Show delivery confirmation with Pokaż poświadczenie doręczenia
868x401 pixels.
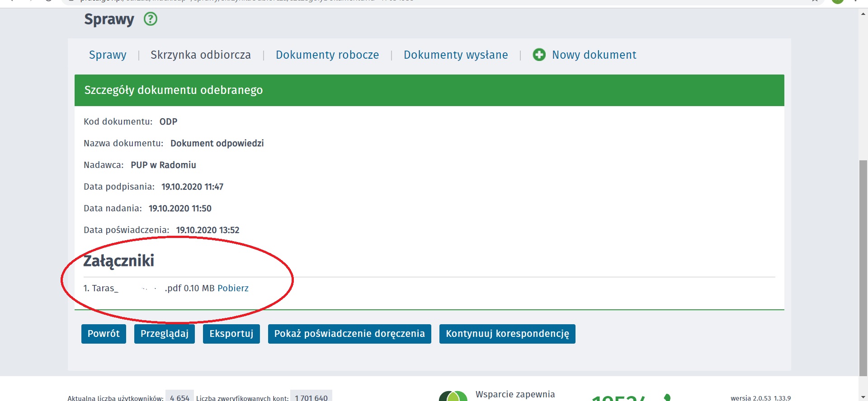click(349, 334)
